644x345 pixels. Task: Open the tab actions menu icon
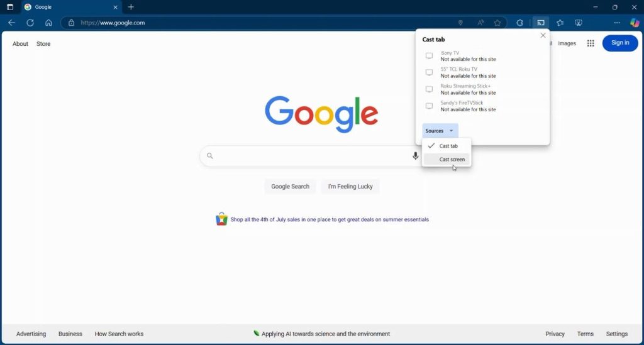coord(10,7)
